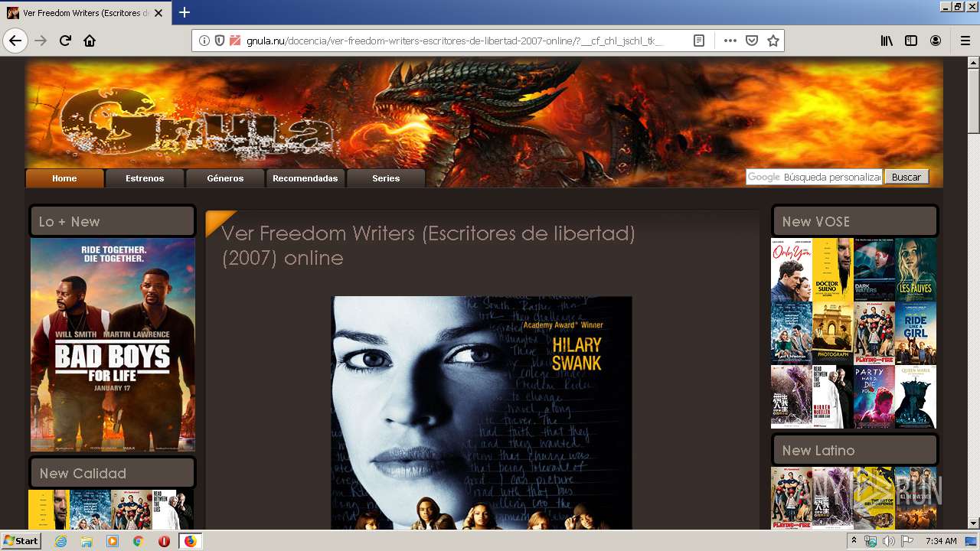The width and height of the screenshot is (980, 551).
Task: Launch Google Chrome from taskbar
Action: [x=138, y=541]
